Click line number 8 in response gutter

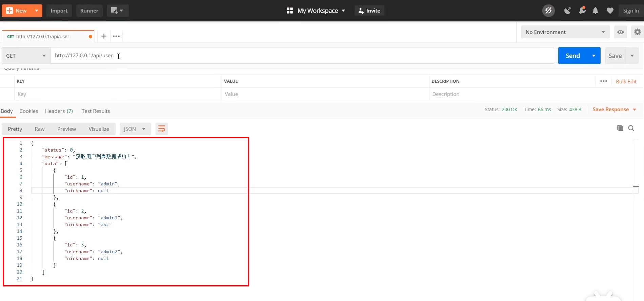tap(21, 190)
